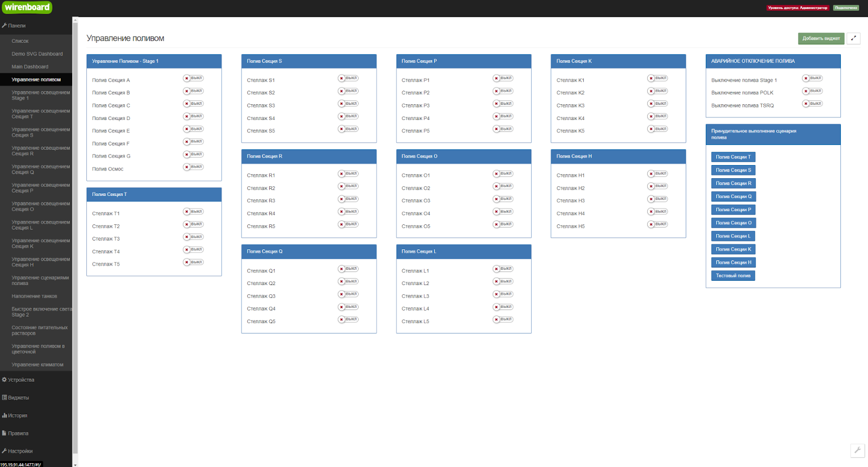Toggle the Стеллаж O4 switch
This screenshot has width=868, height=467.
pyautogui.click(x=503, y=212)
